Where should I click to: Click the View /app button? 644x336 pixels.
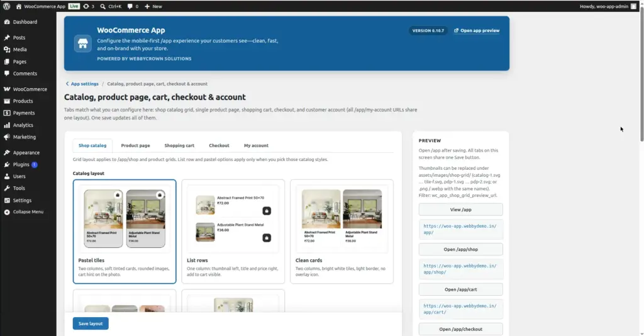460,210
